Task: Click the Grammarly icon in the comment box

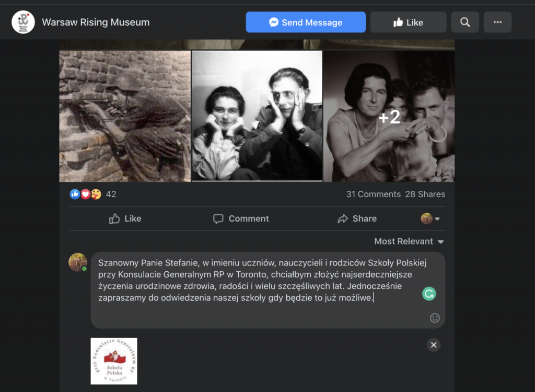Action: (x=428, y=294)
